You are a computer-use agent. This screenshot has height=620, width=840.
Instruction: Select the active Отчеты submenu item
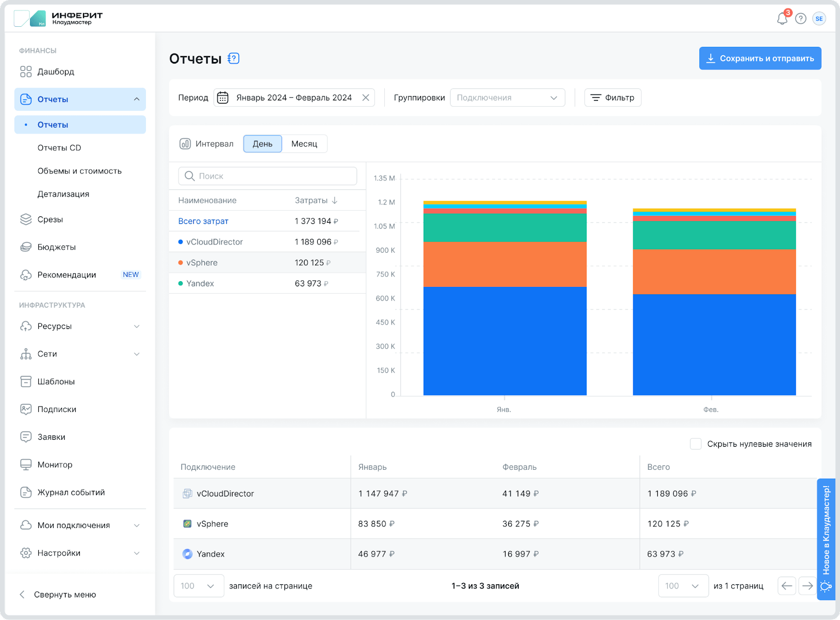click(x=80, y=125)
